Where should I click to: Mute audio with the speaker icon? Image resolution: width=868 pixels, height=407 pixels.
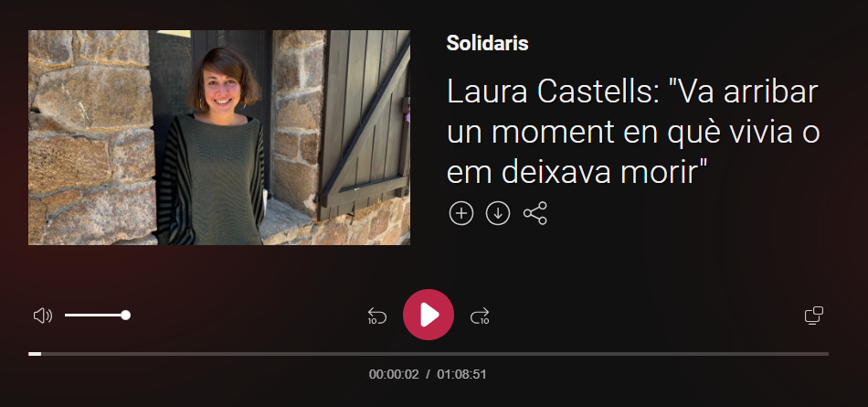point(43,316)
